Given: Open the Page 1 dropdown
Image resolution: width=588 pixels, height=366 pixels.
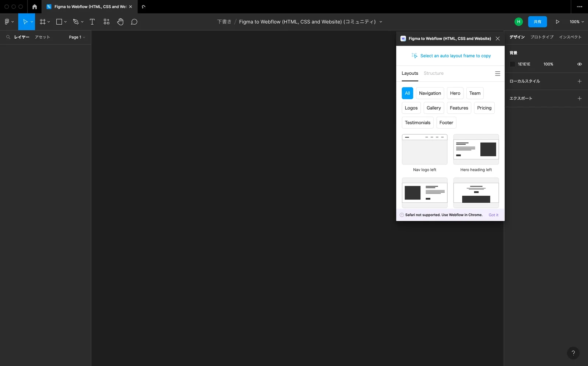Looking at the screenshot, I should [x=77, y=37].
